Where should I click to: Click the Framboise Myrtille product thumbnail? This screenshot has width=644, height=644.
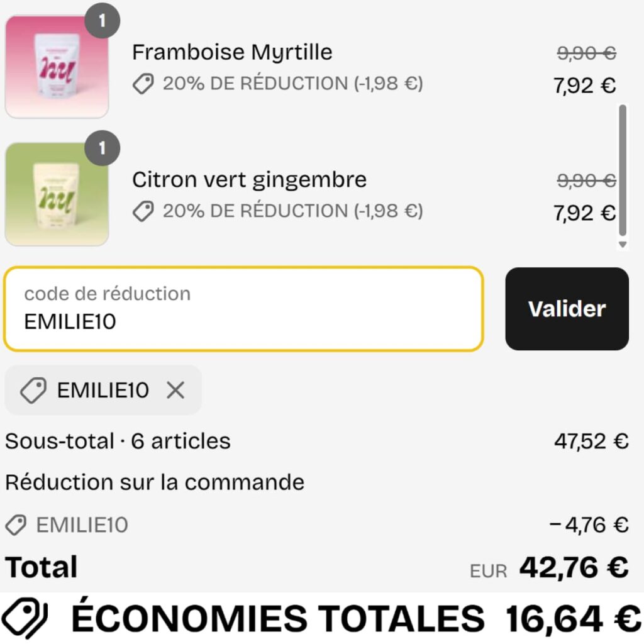point(57,66)
